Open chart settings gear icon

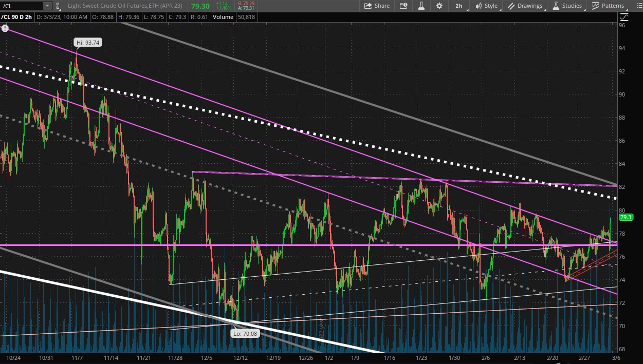click(439, 6)
